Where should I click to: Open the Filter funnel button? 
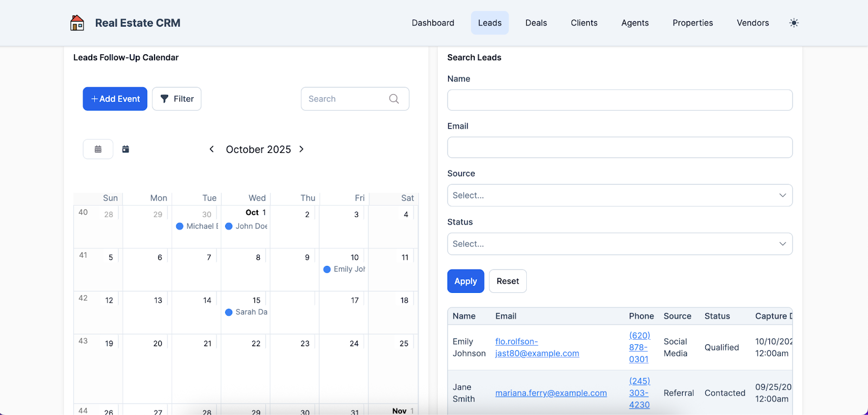click(177, 99)
